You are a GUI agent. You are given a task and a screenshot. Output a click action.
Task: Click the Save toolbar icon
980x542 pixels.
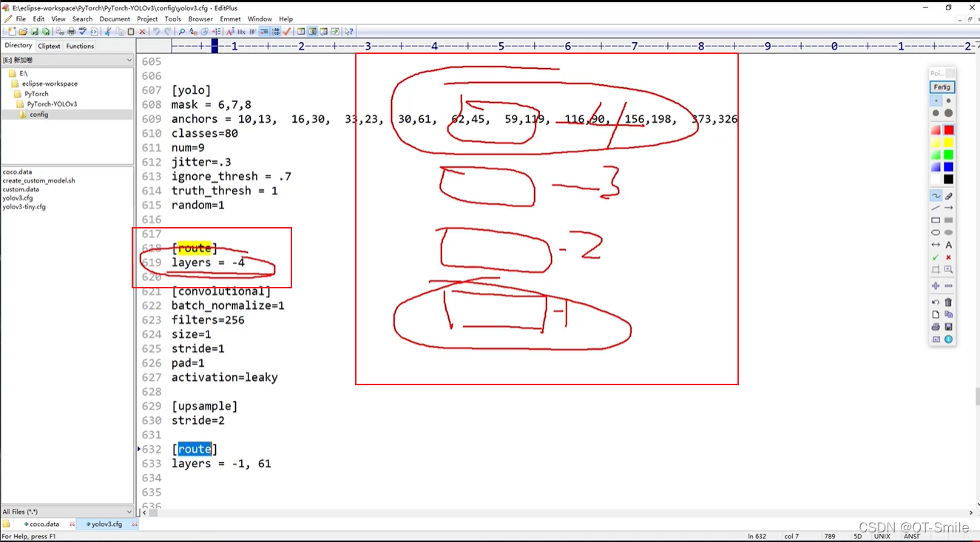pos(35,32)
